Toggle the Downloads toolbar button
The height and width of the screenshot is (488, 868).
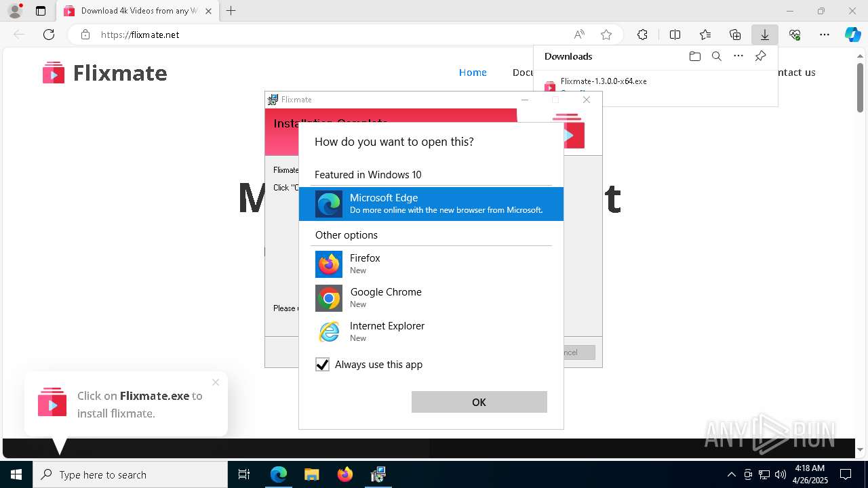click(x=764, y=35)
